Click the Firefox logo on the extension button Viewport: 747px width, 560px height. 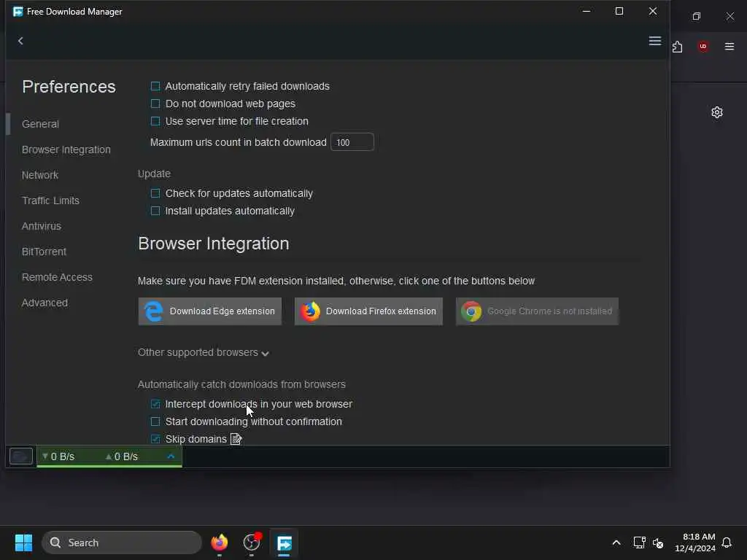coord(310,311)
